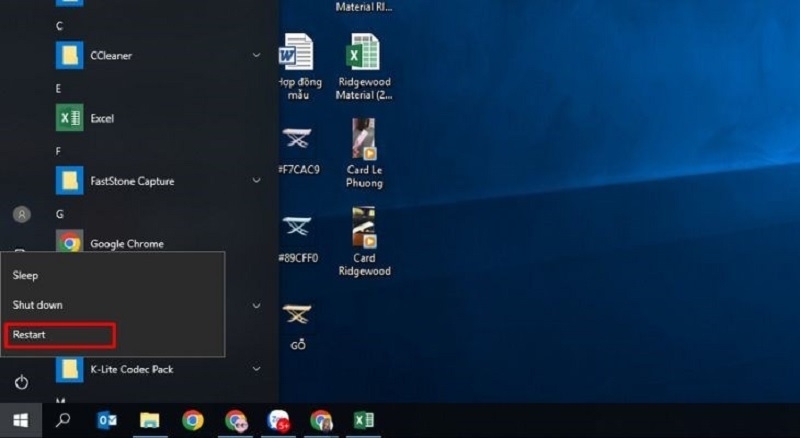Screen dimensions: 800x438
Task: Select Shut down in the power menu
Action: 112,305
